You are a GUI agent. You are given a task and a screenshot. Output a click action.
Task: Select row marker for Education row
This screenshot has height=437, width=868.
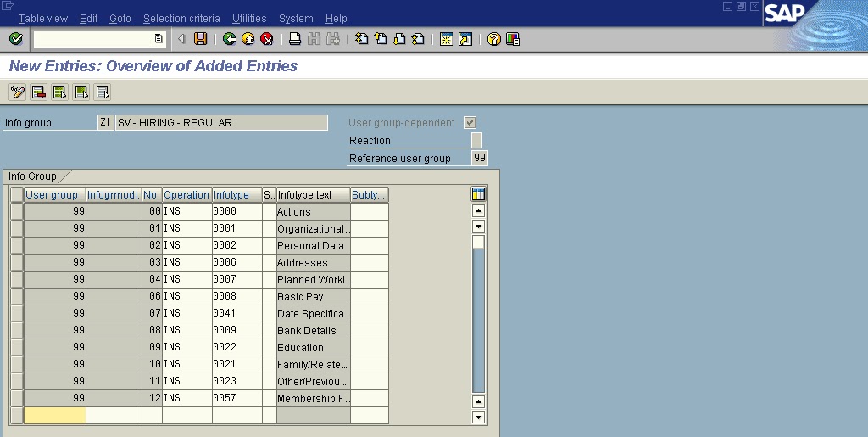(17, 347)
